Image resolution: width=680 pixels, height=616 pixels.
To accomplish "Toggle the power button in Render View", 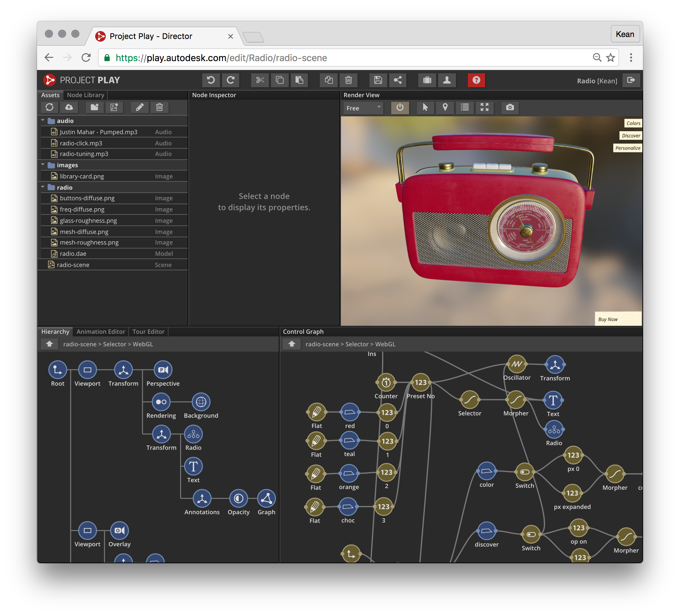I will 400,107.
